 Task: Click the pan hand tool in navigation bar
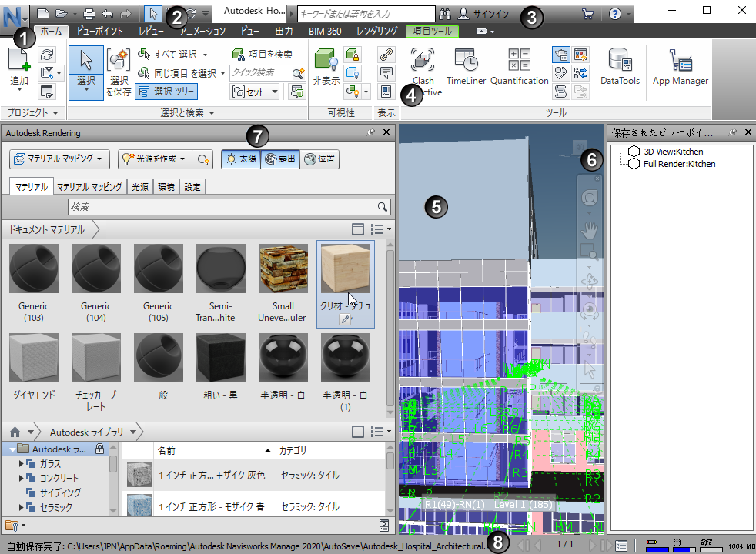pos(589,230)
